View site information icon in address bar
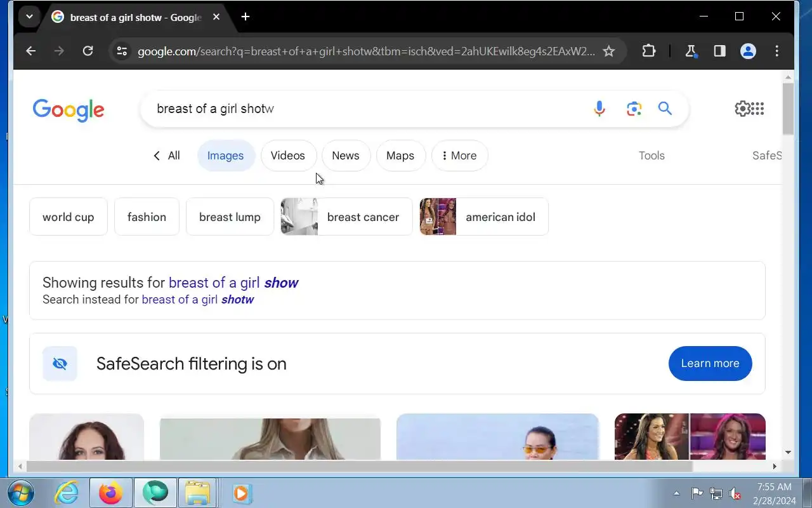The height and width of the screenshot is (508, 812). (122, 51)
